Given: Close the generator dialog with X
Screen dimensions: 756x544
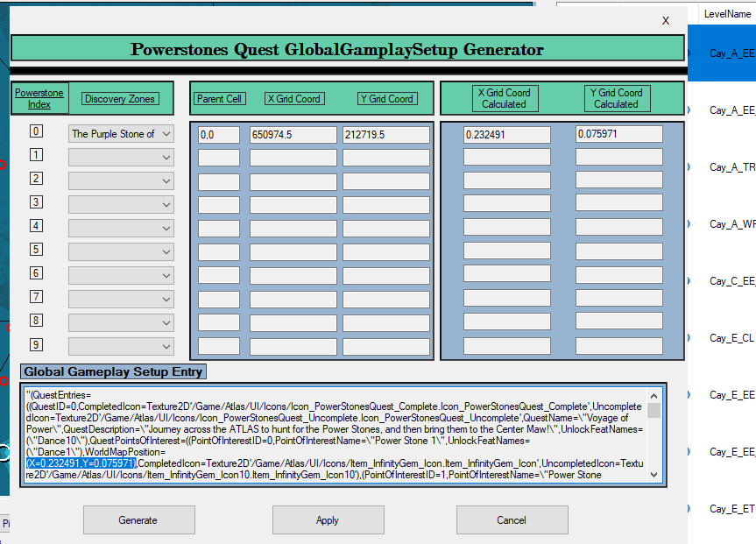Looking at the screenshot, I should [x=666, y=21].
